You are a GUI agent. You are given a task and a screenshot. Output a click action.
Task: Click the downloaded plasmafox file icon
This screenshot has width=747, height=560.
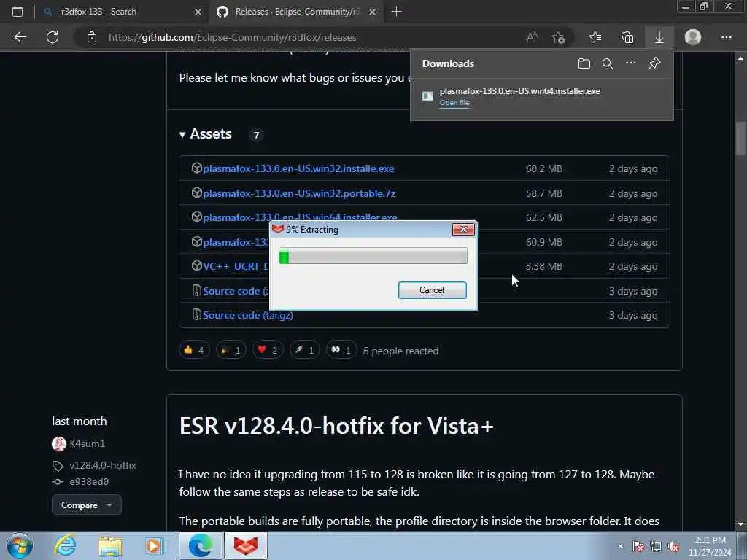click(427, 96)
